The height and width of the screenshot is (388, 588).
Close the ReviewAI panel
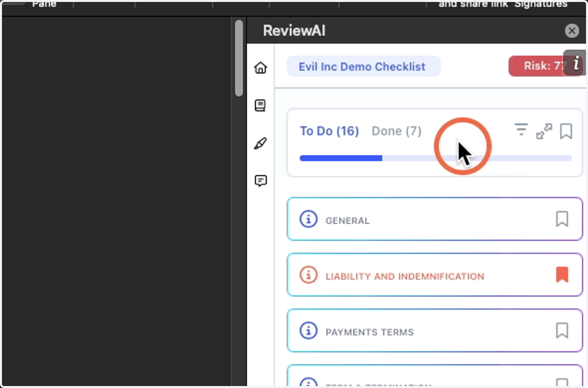click(x=572, y=31)
